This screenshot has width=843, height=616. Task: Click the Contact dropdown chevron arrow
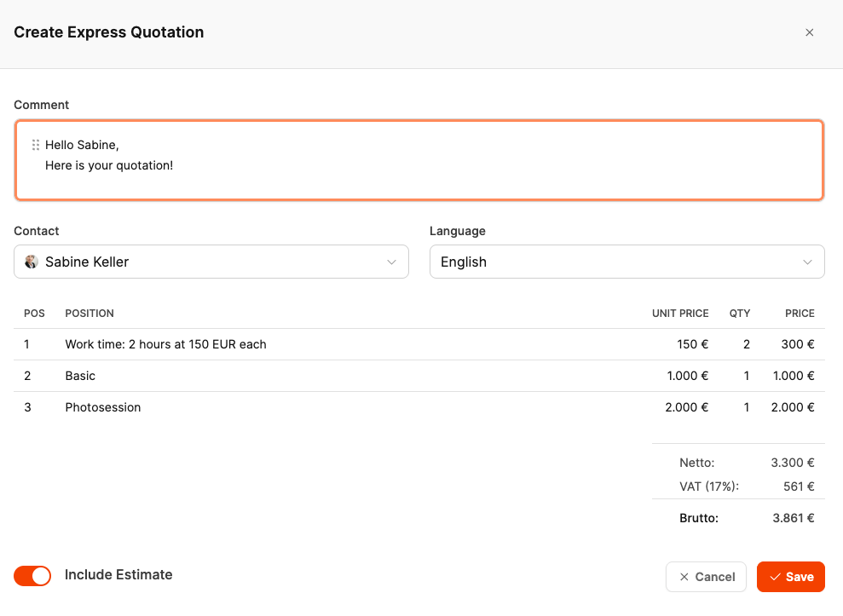392,262
